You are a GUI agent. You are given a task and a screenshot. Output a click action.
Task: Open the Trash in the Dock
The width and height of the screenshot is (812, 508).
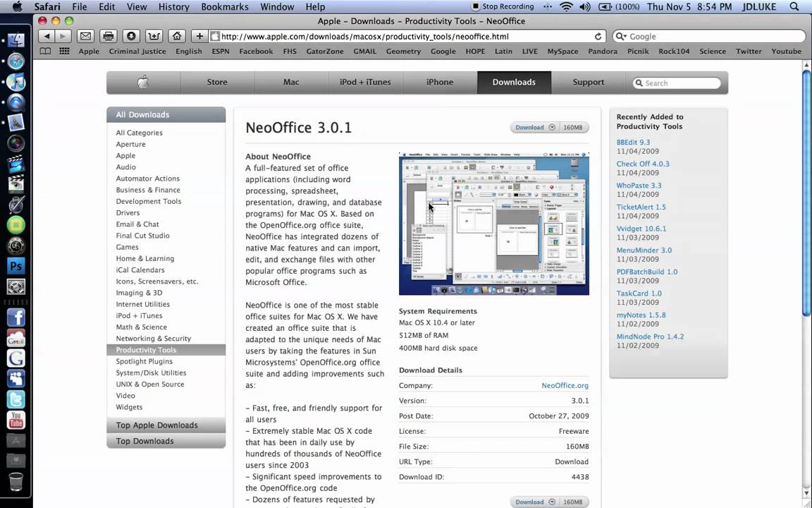pyautogui.click(x=16, y=481)
